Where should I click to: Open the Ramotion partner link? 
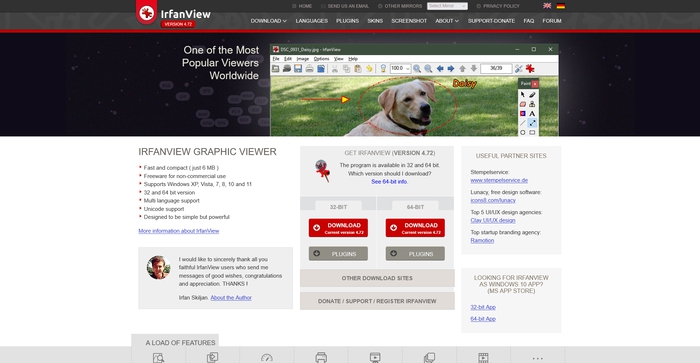[x=482, y=241]
